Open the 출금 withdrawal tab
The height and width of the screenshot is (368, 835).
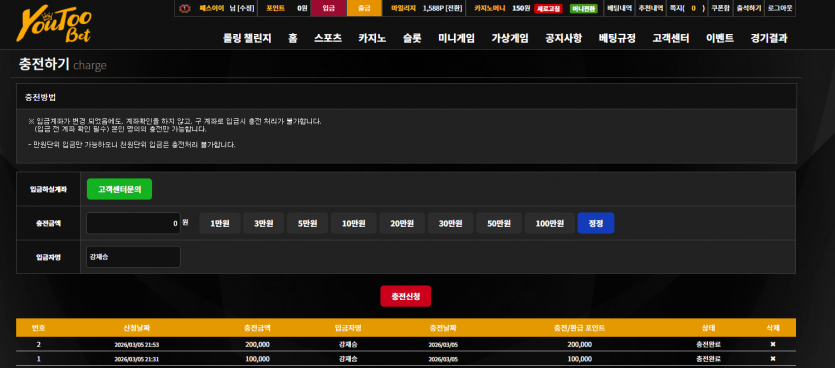pos(364,8)
